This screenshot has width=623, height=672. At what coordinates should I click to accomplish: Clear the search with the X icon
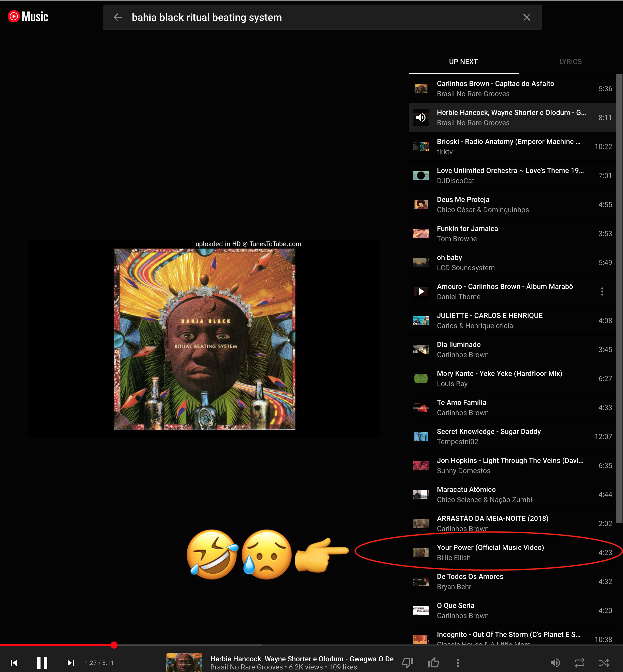tap(527, 17)
